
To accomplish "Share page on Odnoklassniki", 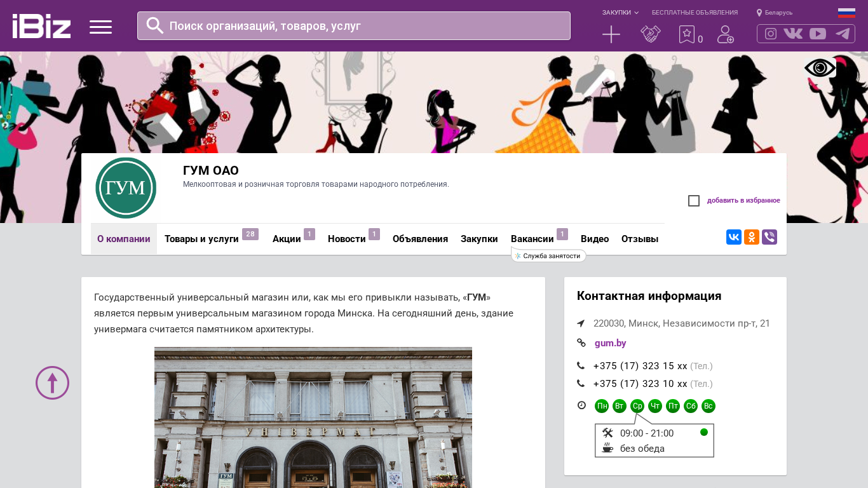I will [x=752, y=237].
